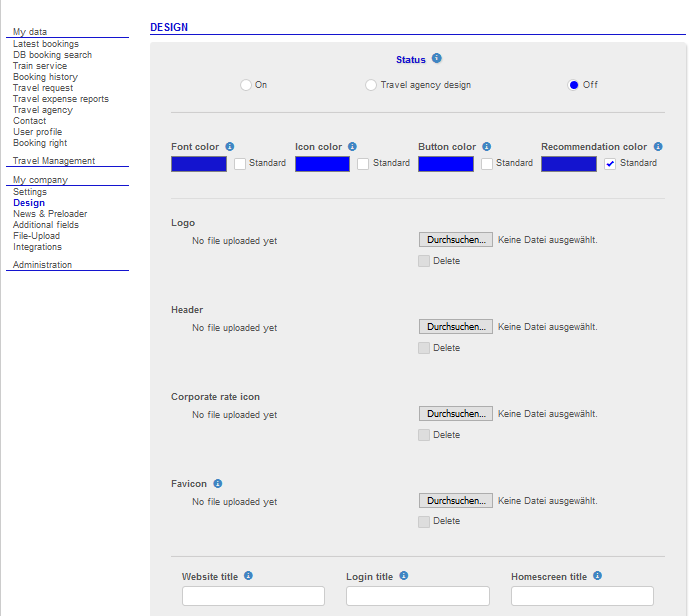Screen dimensions: 694x616
Task: Open News & Preloader
Action: coord(50,214)
